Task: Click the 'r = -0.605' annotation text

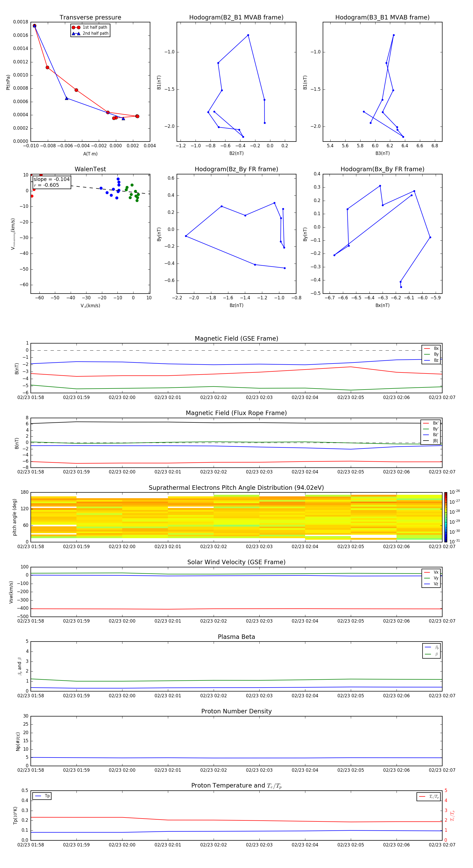Action: coord(47,185)
